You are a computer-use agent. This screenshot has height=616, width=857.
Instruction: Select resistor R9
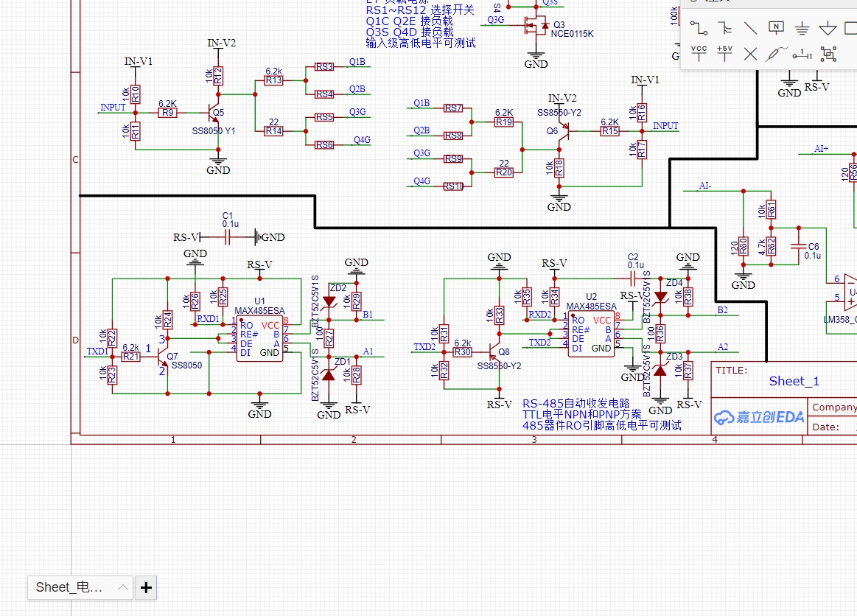click(168, 113)
